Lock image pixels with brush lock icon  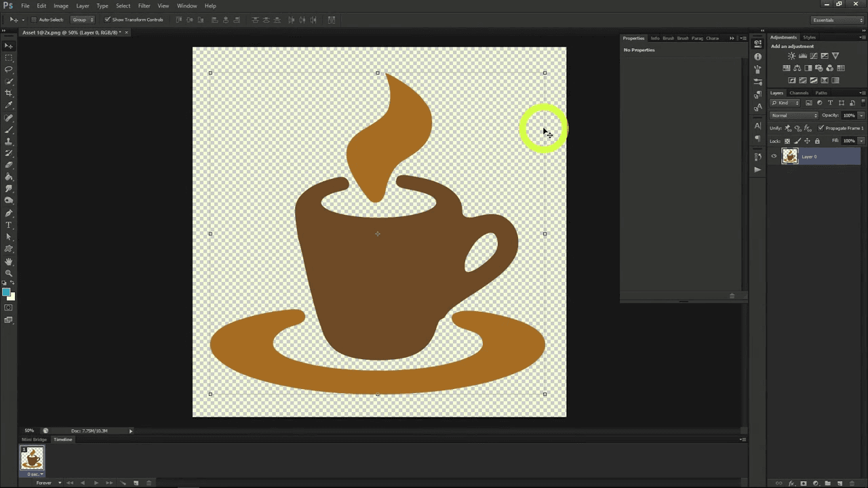797,141
